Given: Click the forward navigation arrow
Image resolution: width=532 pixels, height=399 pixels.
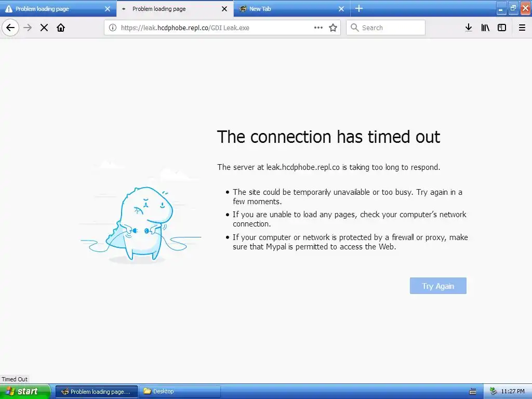Looking at the screenshot, I should pos(28,28).
